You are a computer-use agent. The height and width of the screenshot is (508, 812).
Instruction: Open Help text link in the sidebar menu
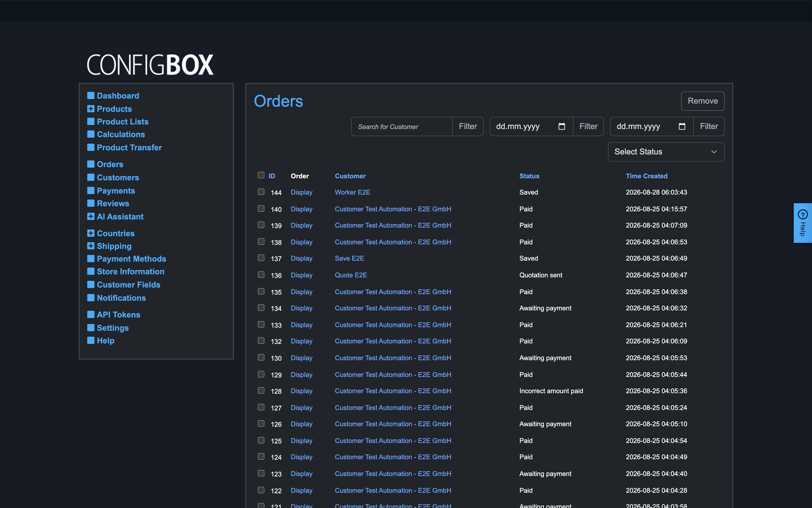click(106, 341)
